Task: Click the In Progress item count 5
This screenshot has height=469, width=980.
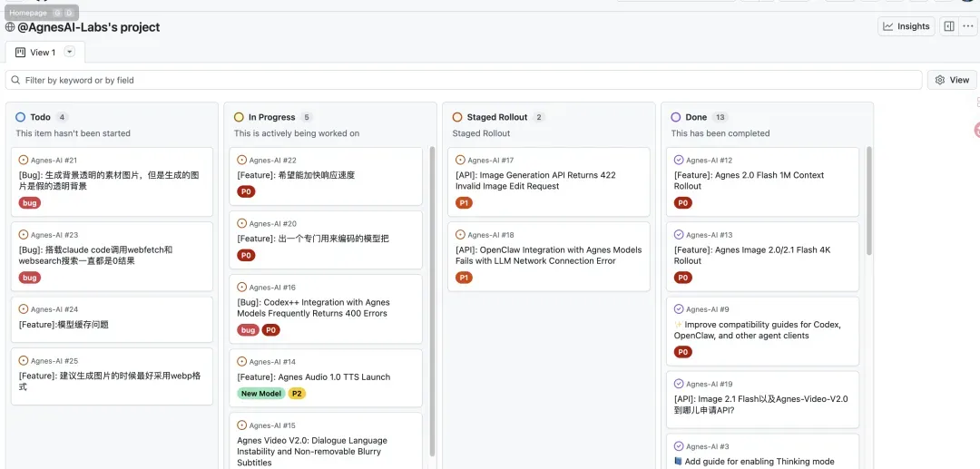Action: 307,117
